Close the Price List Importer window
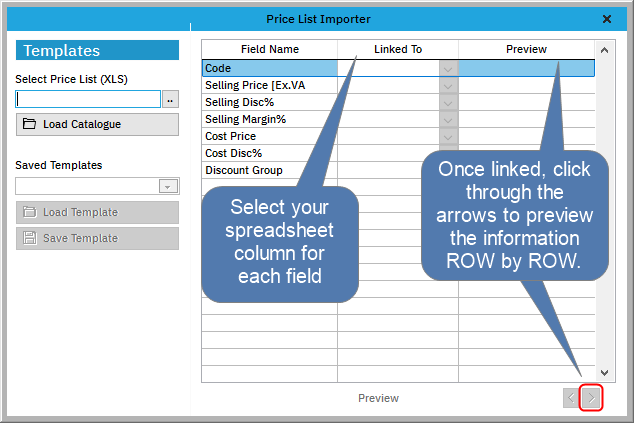634x423 pixels. point(607,19)
